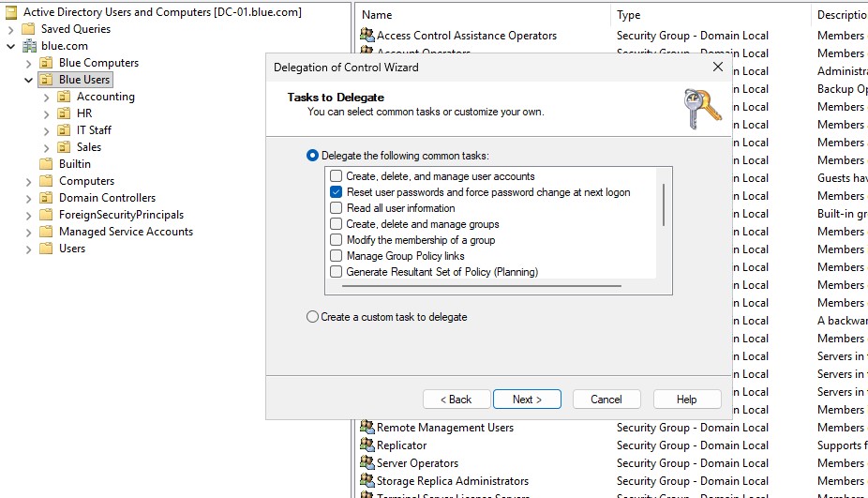Click the HR OU icon
The image size is (868, 498).
pyautogui.click(x=65, y=113)
